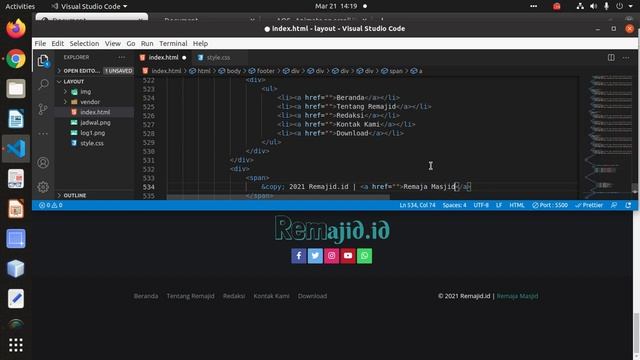The width and height of the screenshot is (640, 360).
Task: Open the Edit menu
Action: (58, 43)
